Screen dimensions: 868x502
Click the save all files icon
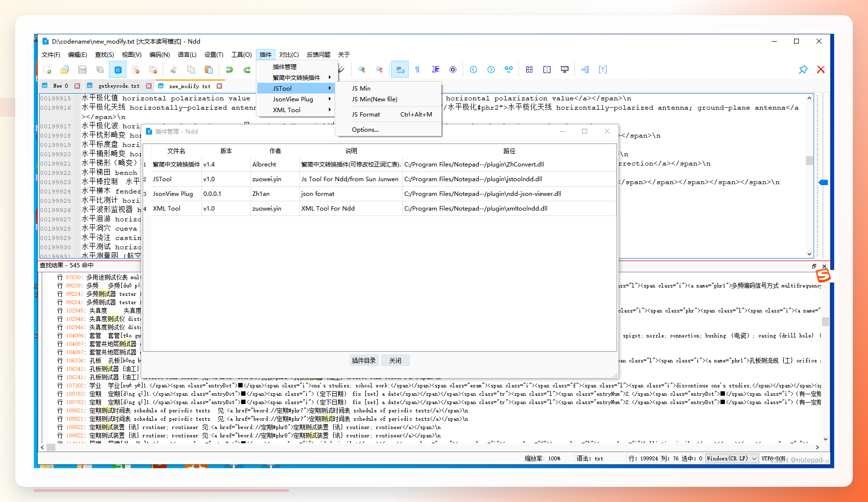pos(100,70)
